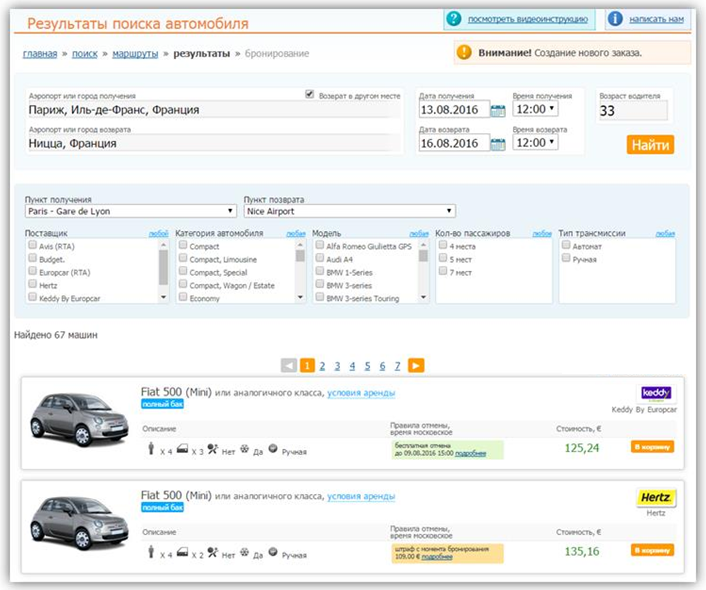The height and width of the screenshot is (590, 706).
Task: Open results page 3
Action: tap(337, 366)
